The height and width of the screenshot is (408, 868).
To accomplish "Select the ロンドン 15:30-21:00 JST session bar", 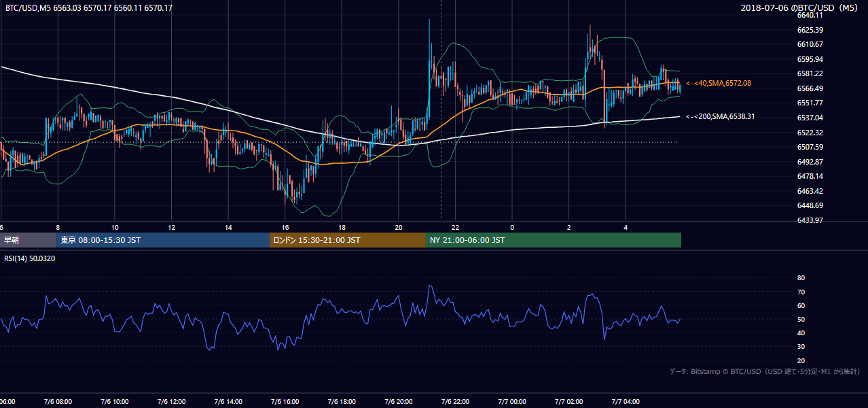I will [x=348, y=240].
